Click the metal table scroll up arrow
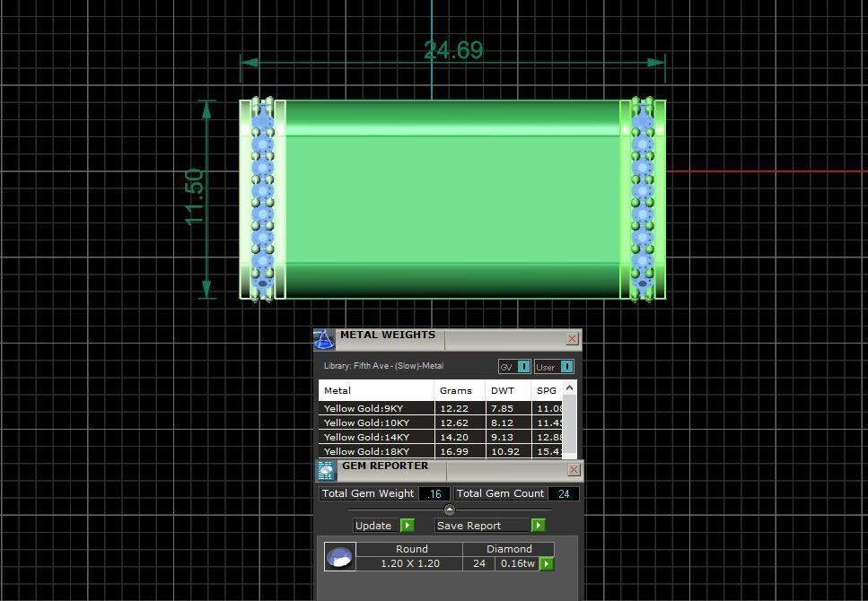The height and width of the screenshot is (601, 868). pyautogui.click(x=569, y=388)
